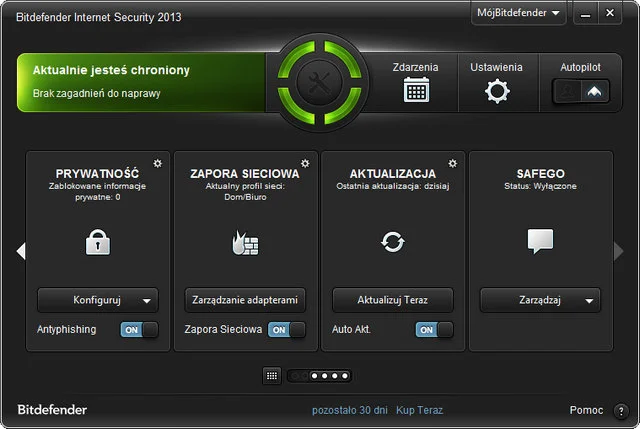The height and width of the screenshot is (429, 640).
Task: Click the privacy padlock icon
Action: coord(98,242)
